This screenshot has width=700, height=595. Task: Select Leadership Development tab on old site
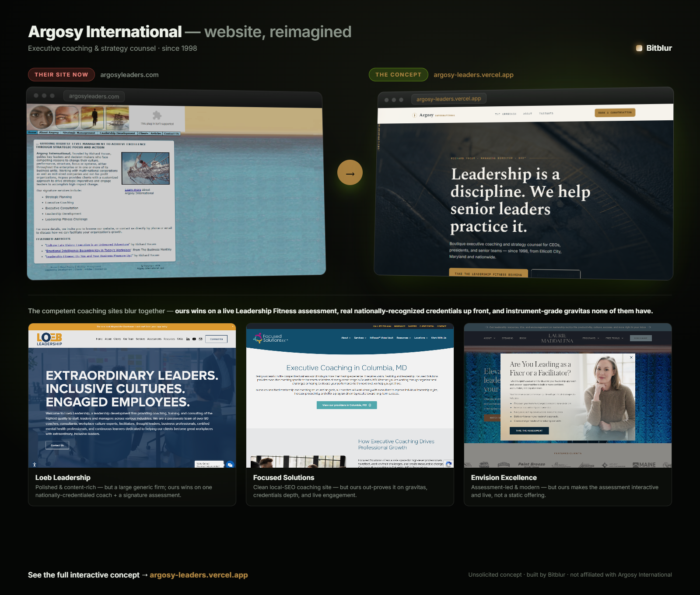coord(117,133)
